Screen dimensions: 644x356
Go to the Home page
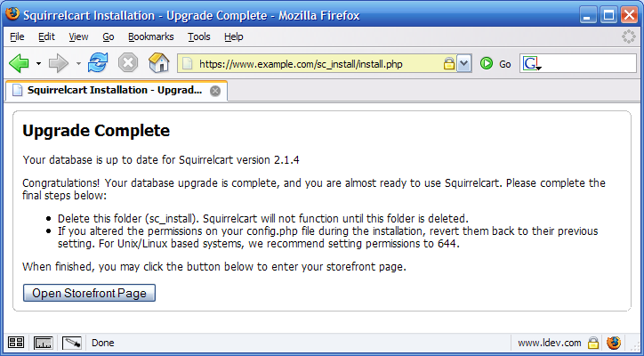pos(158,63)
